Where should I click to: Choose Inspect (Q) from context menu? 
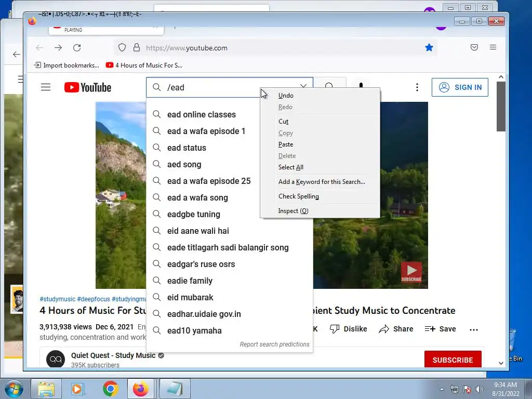tap(320, 211)
